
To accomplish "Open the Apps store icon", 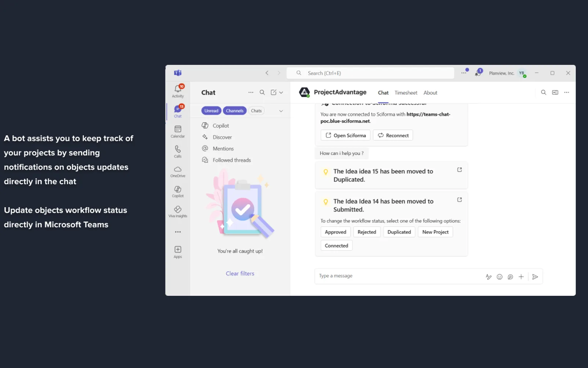I will click(x=178, y=252).
